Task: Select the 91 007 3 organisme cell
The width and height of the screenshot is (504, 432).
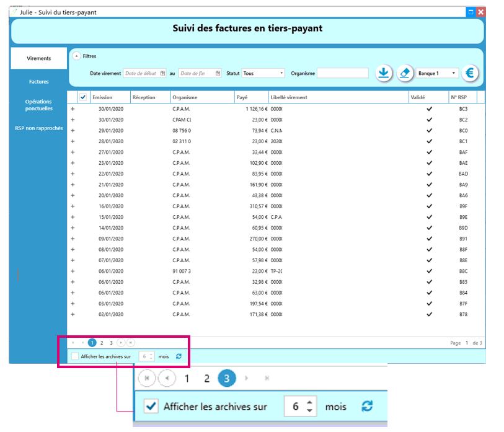Action: tap(182, 271)
